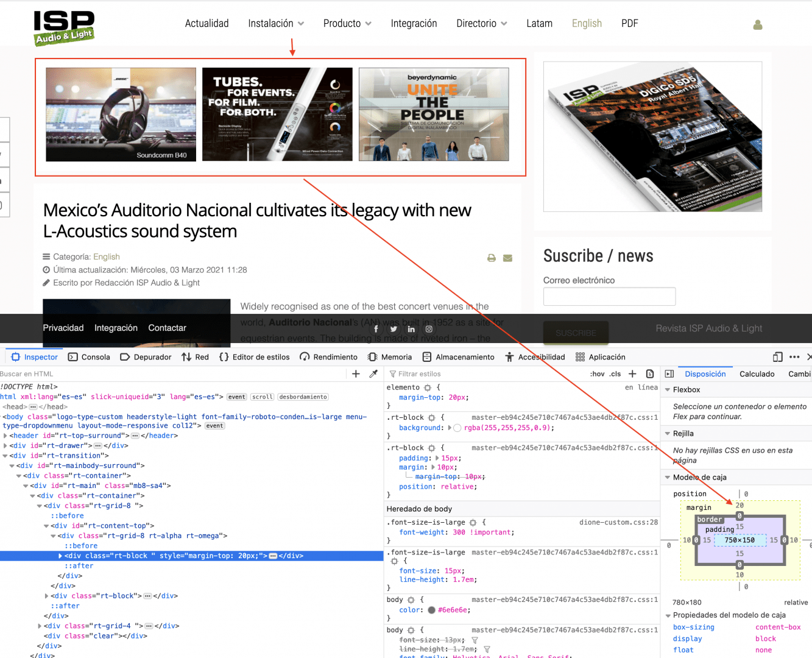Highlight elements for first .rt-block rule
The height and width of the screenshot is (658, 812).
coord(432,418)
